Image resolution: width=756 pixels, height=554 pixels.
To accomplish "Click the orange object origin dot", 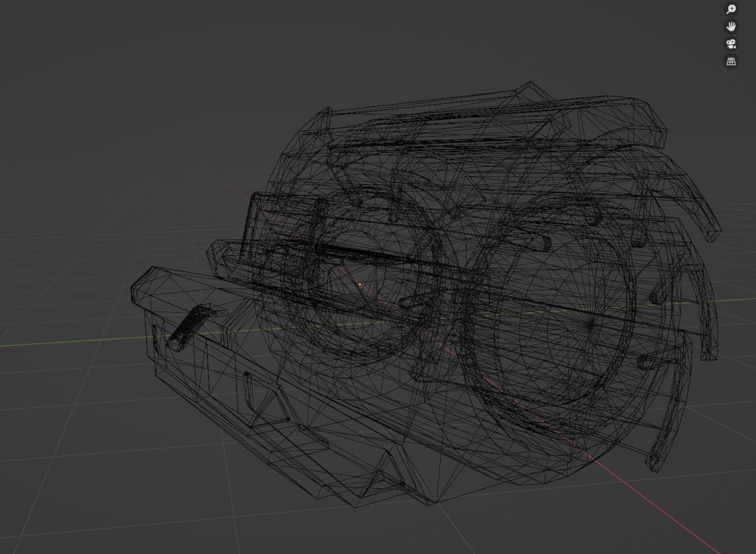I will [360, 284].
